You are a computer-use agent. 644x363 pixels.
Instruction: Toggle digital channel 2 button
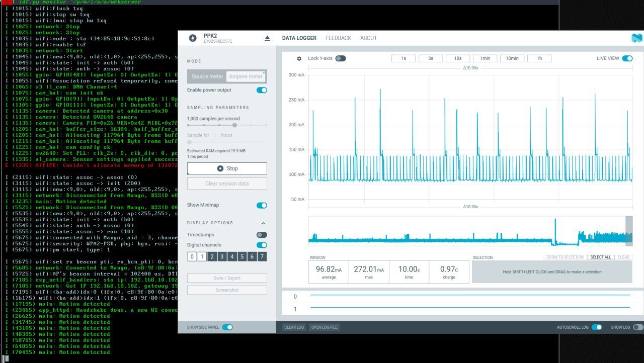coord(212,257)
